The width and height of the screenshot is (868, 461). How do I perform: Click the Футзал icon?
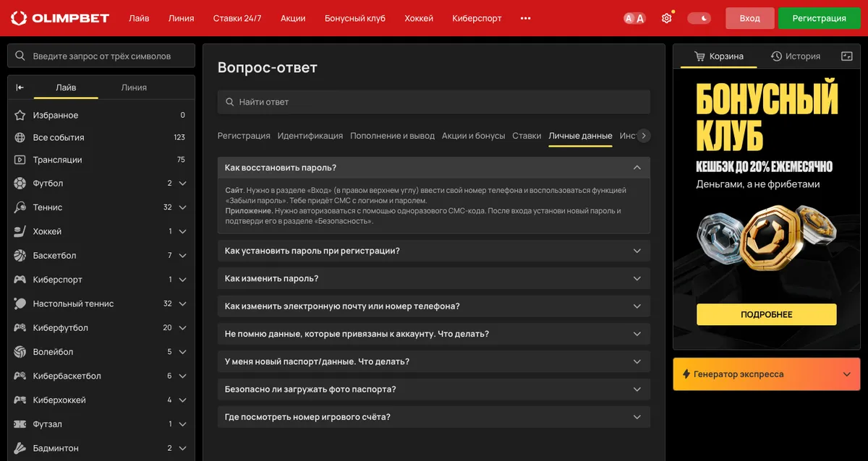coord(20,424)
